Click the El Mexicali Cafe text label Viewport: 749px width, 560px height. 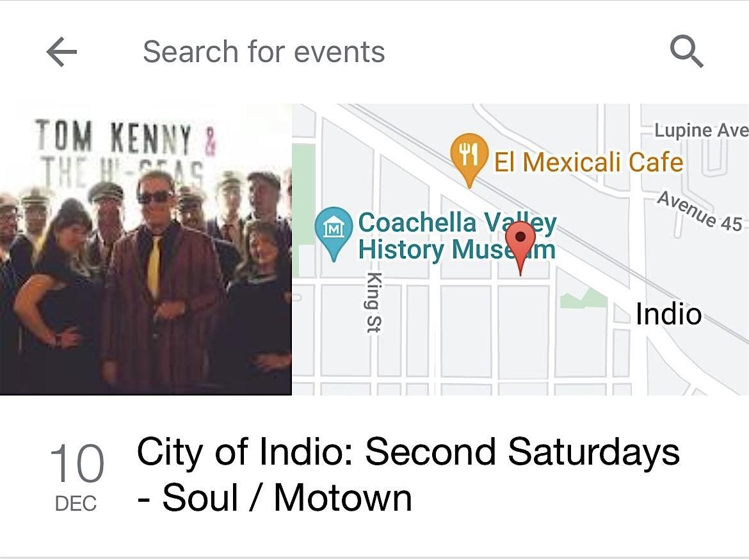coord(588,162)
